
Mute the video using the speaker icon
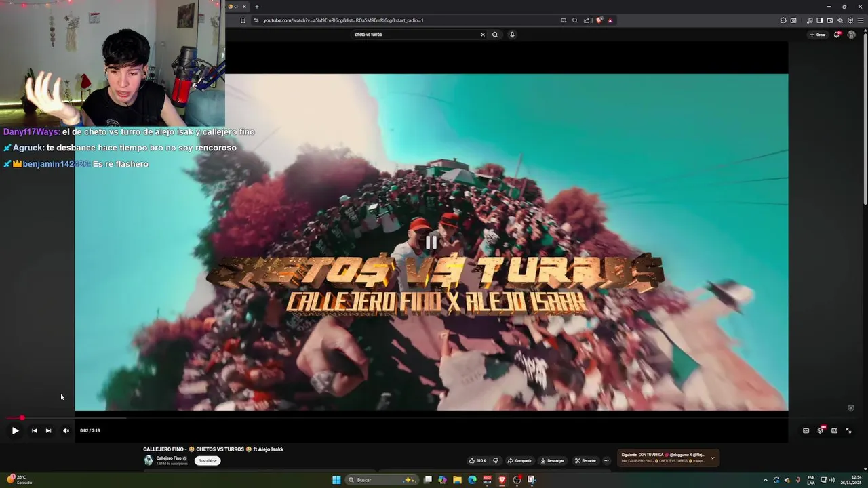pos(66,430)
